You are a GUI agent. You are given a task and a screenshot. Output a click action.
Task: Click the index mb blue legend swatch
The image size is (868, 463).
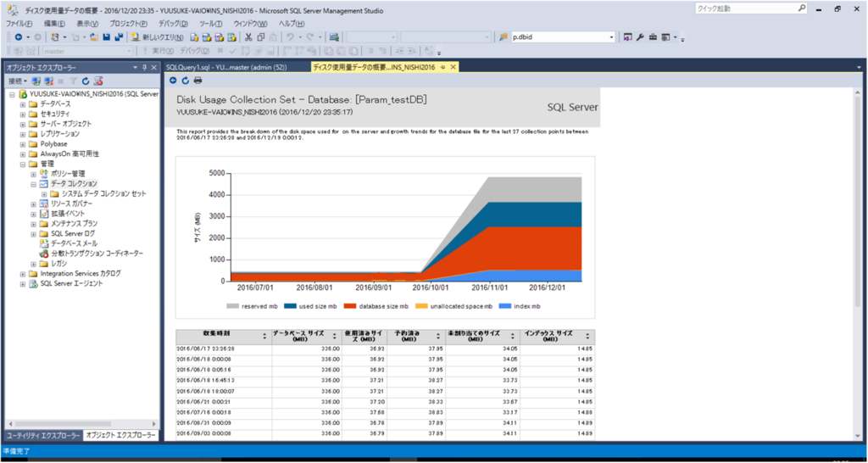click(505, 306)
